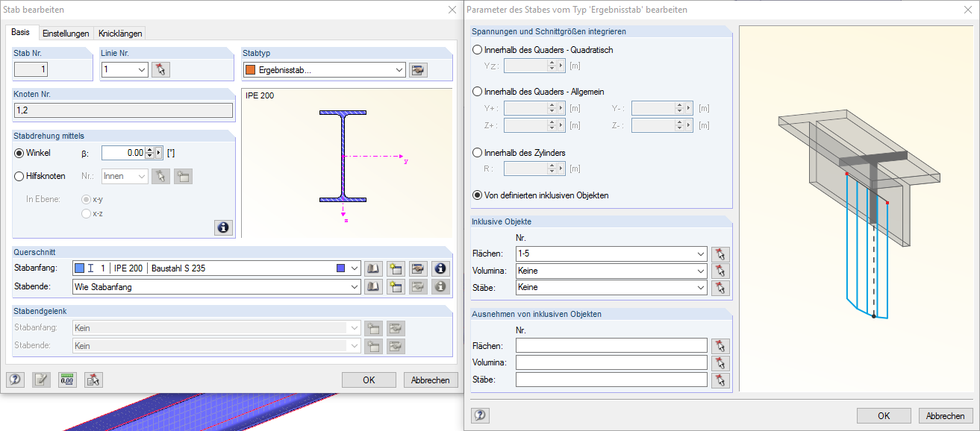Screen dimensions: 980x431
Task: Click arrow button right of β spinner
Action: pos(158,153)
